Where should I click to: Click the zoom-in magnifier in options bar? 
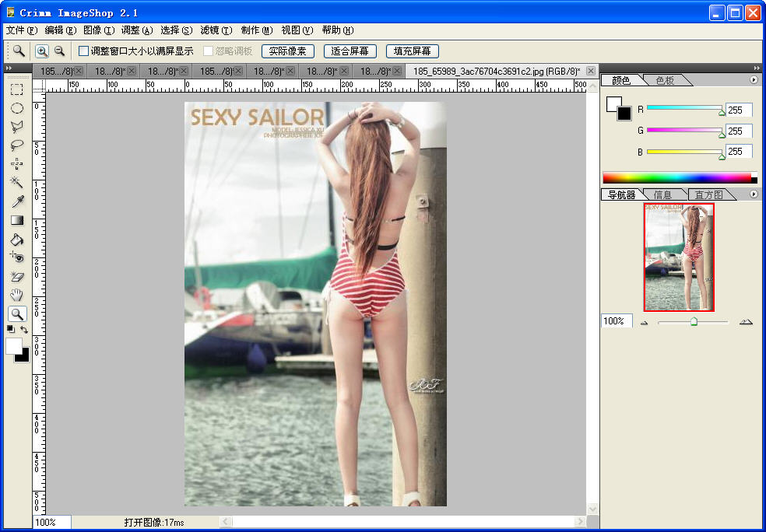pyautogui.click(x=42, y=51)
